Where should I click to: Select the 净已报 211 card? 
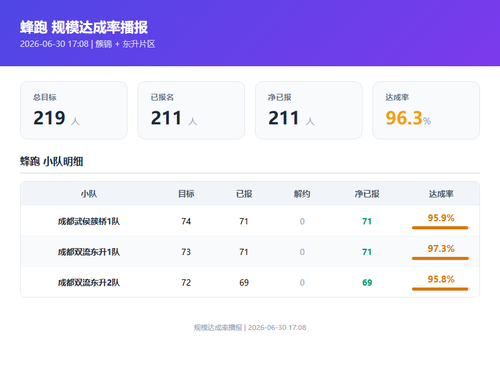pos(309,110)
